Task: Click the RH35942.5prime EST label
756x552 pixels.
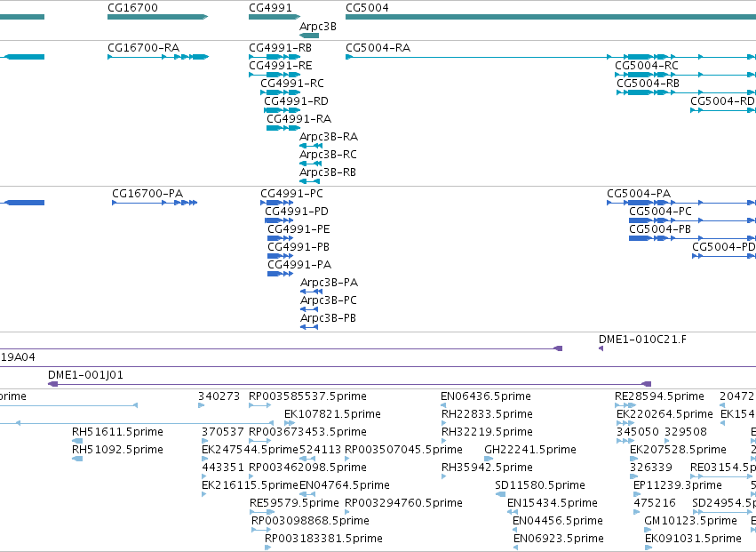Action: coord(487,468)
